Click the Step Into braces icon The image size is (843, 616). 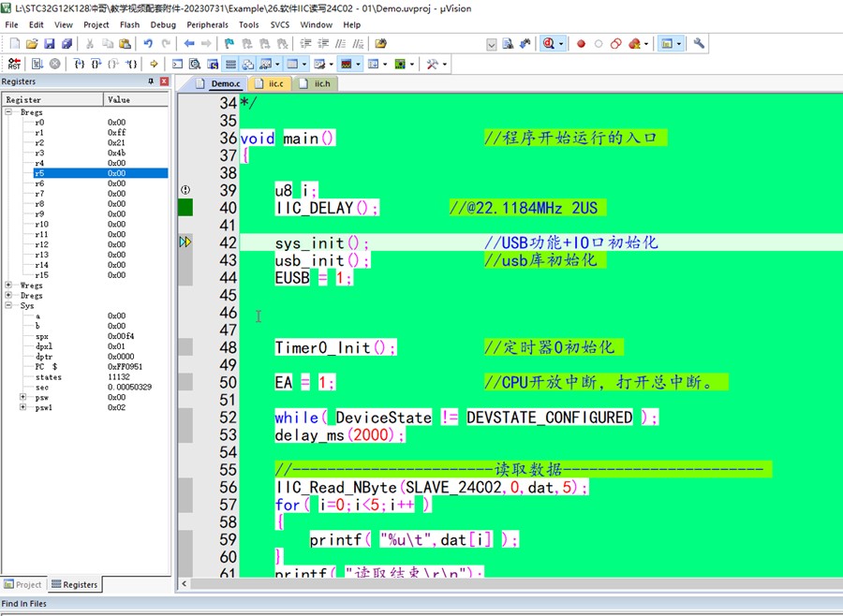point(80,64)
